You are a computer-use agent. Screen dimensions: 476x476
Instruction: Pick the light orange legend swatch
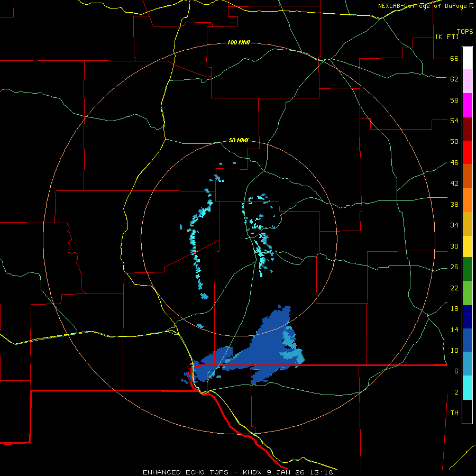(467, 200)
